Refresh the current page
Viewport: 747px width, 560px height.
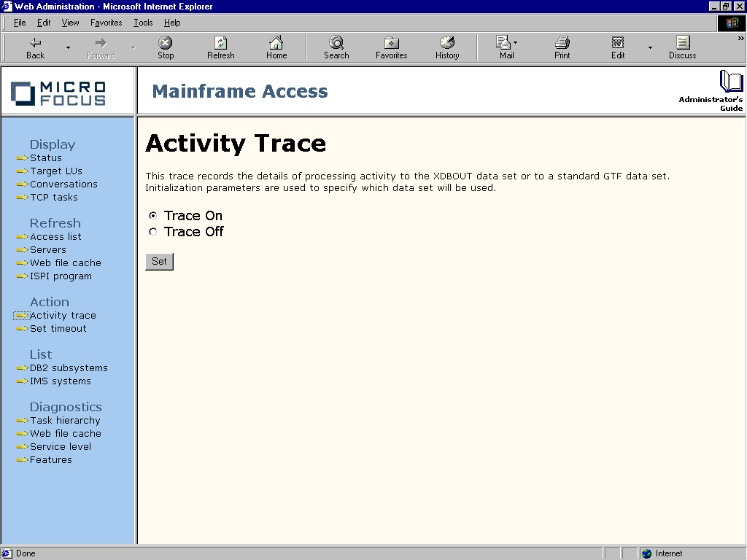220,47
